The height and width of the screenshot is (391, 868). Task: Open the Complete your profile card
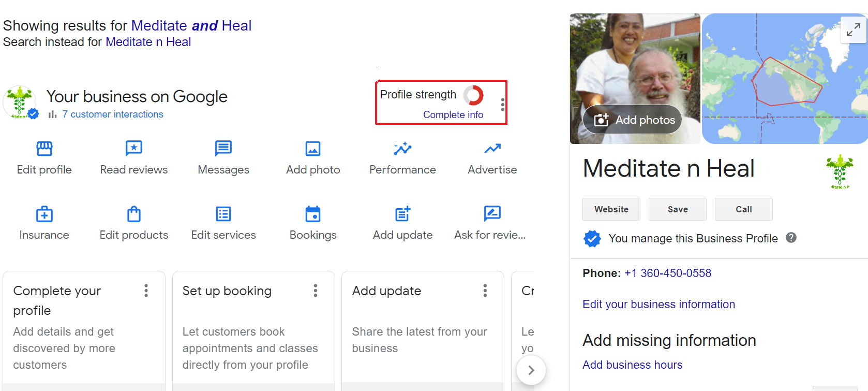pyautogui.click(x=84, y=331)
